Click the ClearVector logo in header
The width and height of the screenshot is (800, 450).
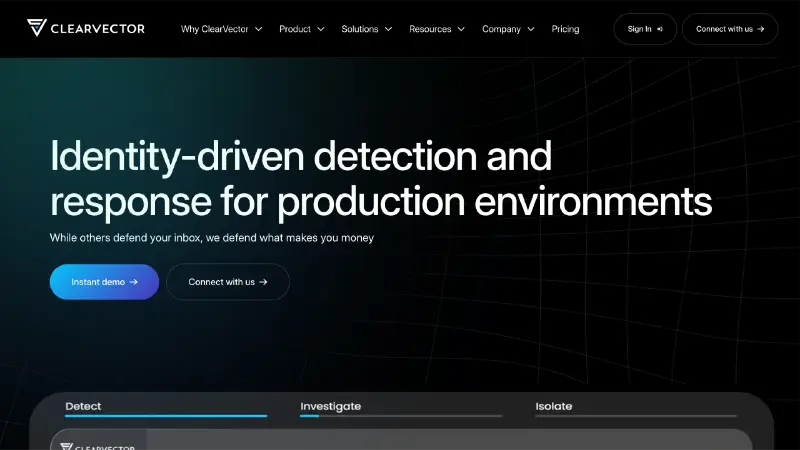[x=86, y=28]
